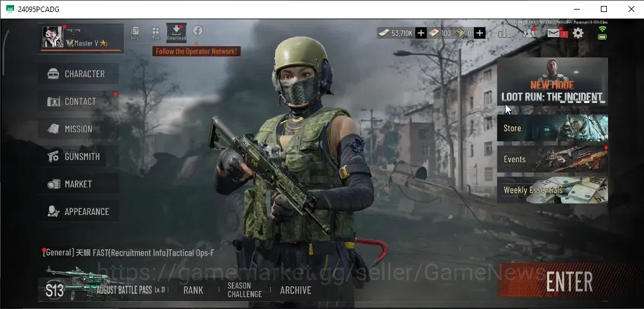Open the Download icon with red dot
The image size is (644, 309).
coord(177,32)
